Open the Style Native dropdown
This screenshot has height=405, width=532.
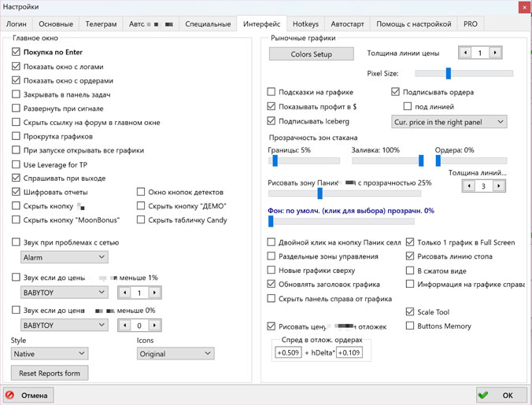[x=50, y=353]
